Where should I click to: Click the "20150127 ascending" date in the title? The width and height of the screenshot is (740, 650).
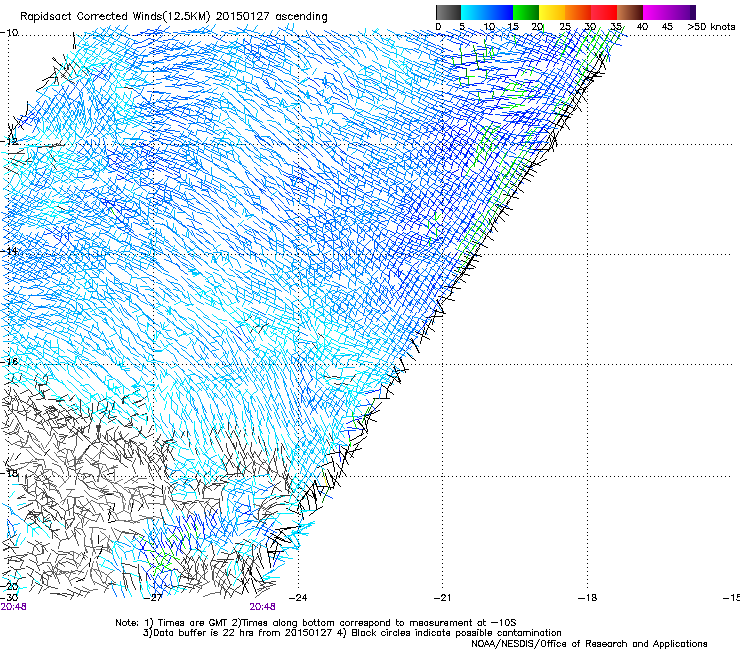271,17
